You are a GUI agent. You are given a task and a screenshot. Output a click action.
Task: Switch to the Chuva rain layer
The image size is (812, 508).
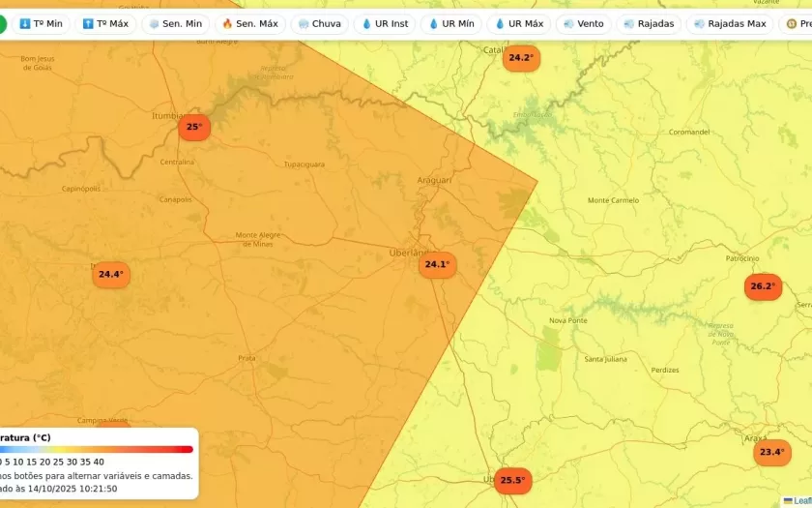coord(319,24)
